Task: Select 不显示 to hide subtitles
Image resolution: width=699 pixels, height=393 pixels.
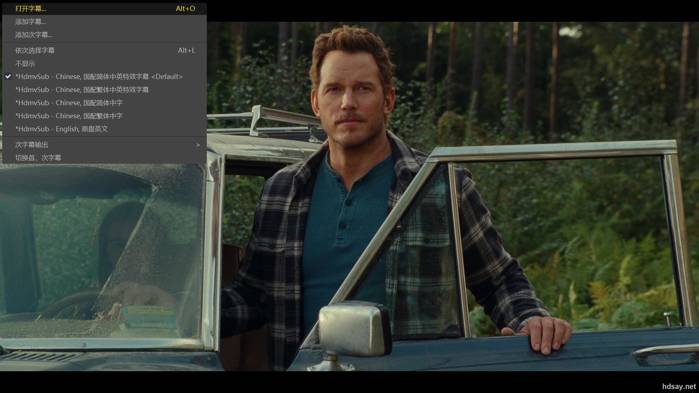Action: click(104, 63)
